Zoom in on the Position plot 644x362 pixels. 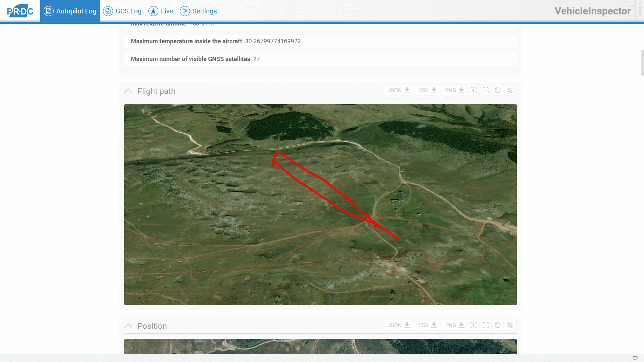[x=473, y=325]
